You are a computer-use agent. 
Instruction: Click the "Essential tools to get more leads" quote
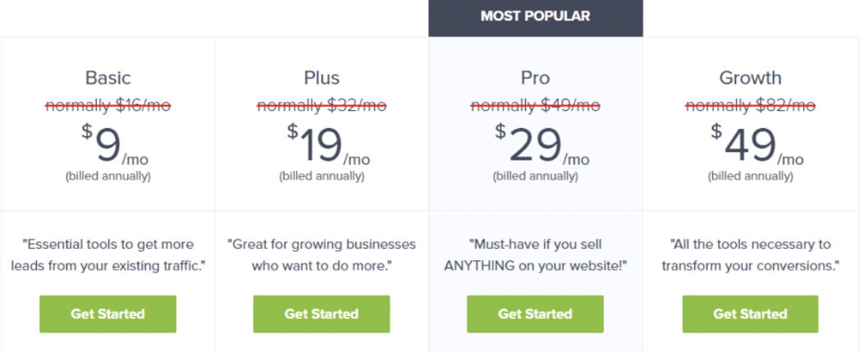tap(107, 254)
